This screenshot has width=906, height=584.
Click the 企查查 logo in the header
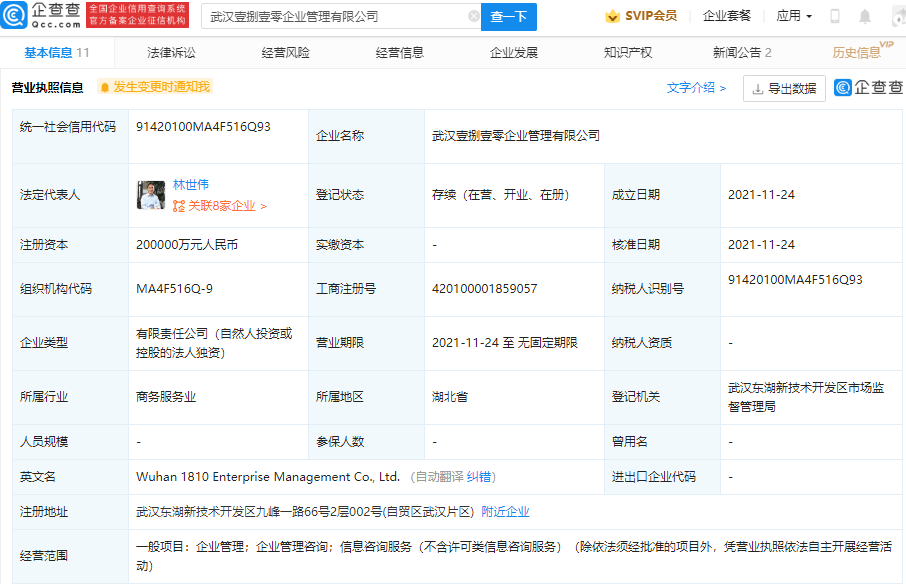(x=42, y=16)
